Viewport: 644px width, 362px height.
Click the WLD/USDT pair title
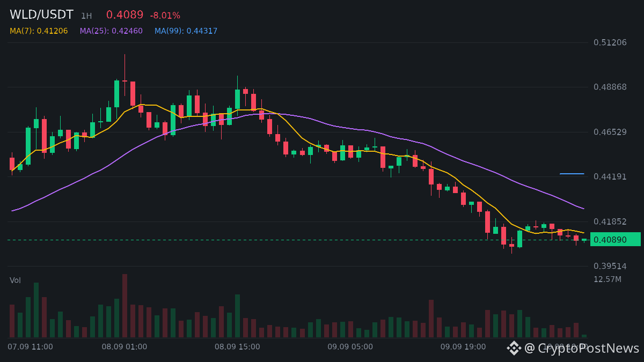41,15
